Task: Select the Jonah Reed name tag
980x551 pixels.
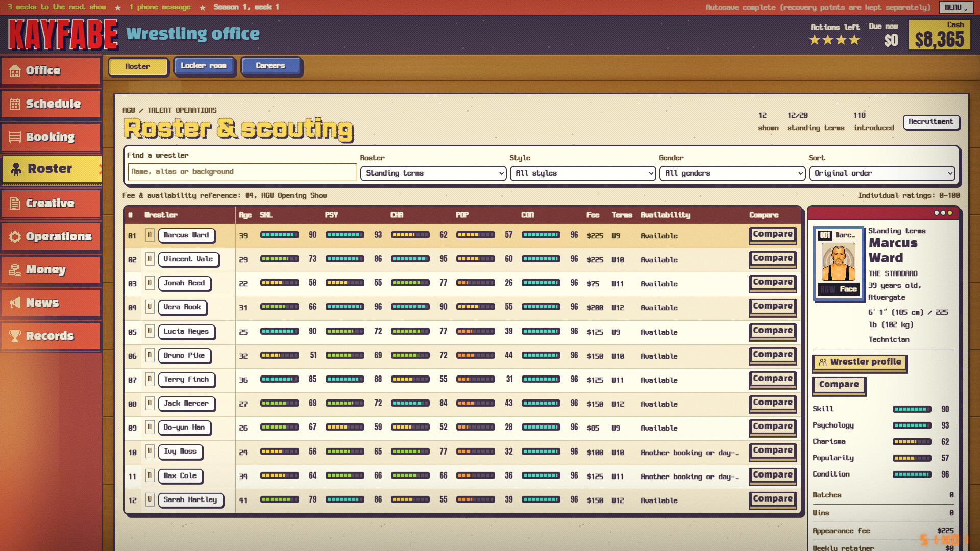Action: tap(184, 283)
